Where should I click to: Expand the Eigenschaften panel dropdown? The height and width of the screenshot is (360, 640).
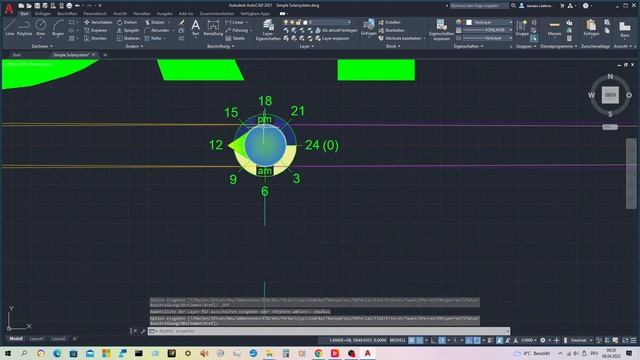coord(468,46)
